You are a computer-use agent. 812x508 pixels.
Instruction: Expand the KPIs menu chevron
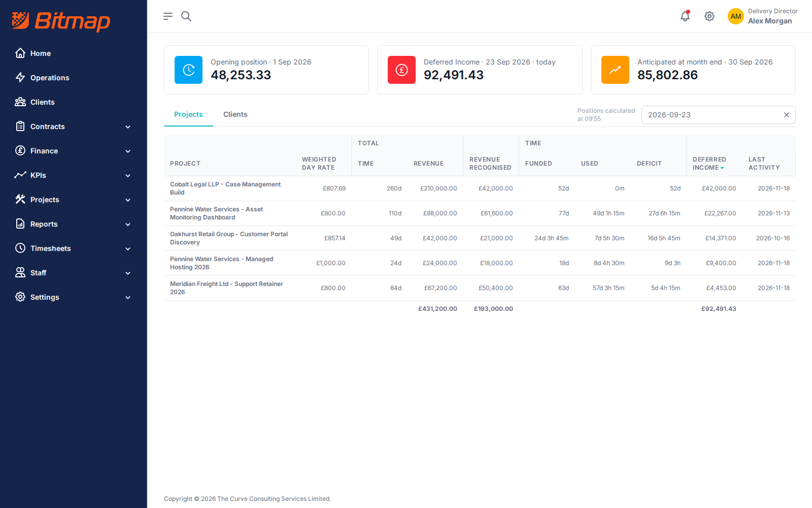[128, 175]
